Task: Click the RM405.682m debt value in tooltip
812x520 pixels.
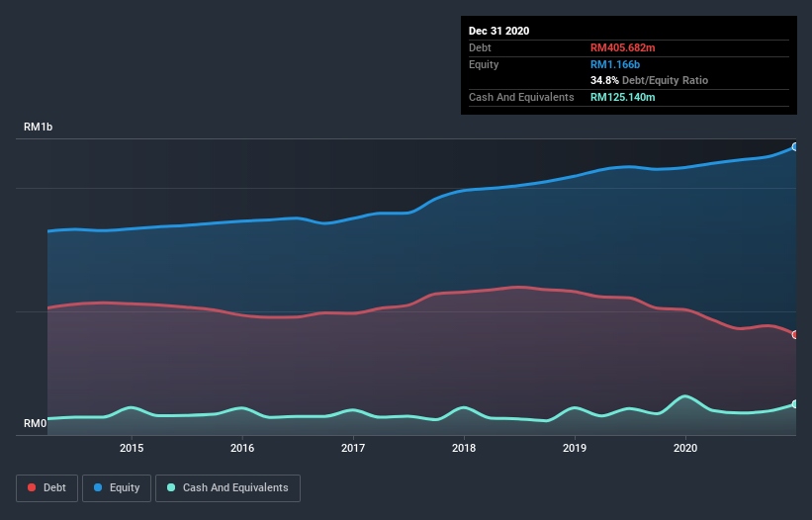Action: click(622, 47)
